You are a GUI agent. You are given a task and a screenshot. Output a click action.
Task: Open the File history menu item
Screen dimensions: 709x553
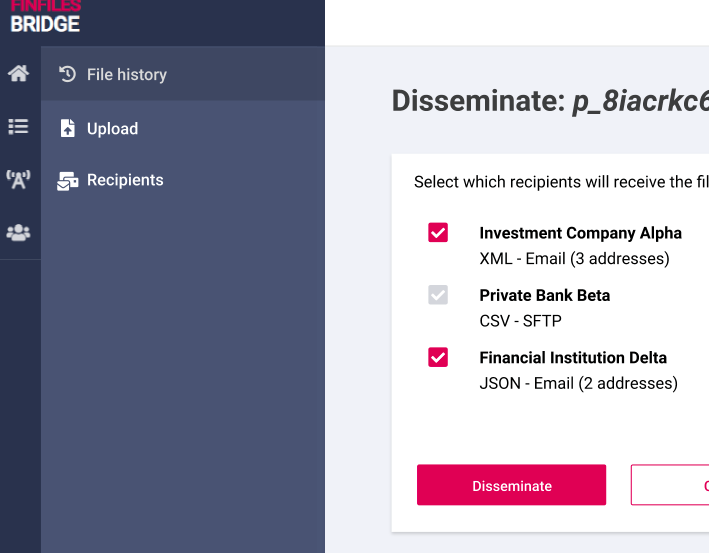[x=183, y=74]
